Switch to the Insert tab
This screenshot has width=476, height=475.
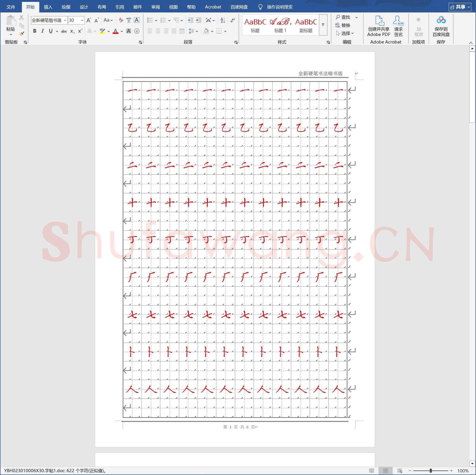(48, 7)
